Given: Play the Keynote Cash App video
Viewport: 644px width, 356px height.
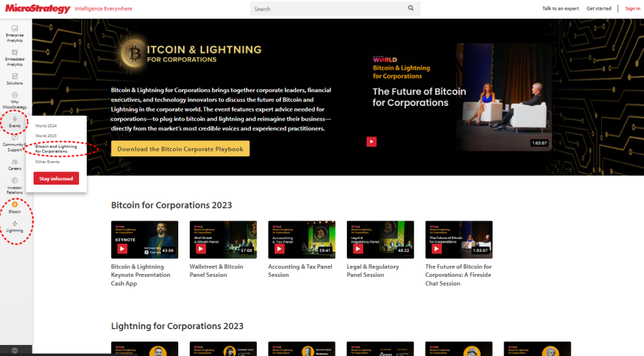Looking at the screenshot, I should pos(122,249).
